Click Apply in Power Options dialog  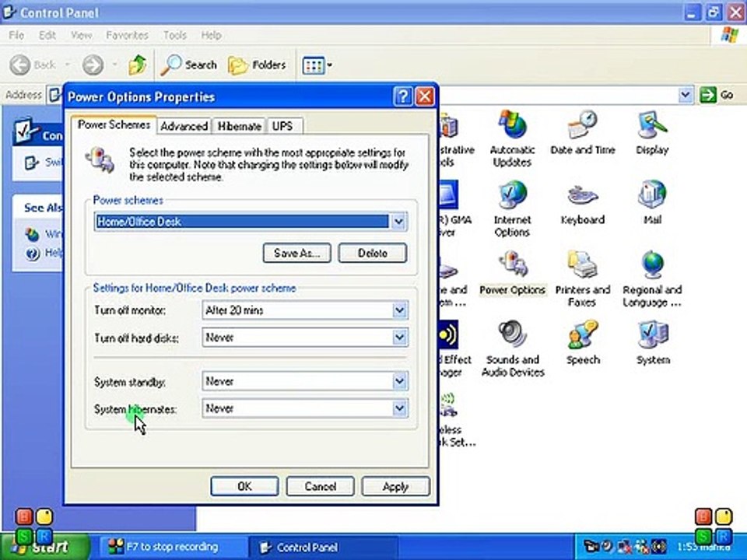395,486
